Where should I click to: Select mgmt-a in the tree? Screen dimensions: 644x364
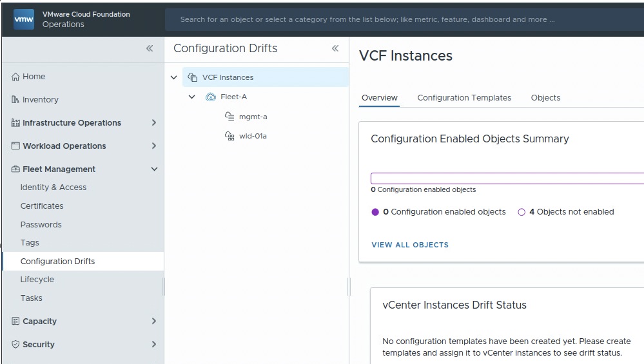[253, 117]
